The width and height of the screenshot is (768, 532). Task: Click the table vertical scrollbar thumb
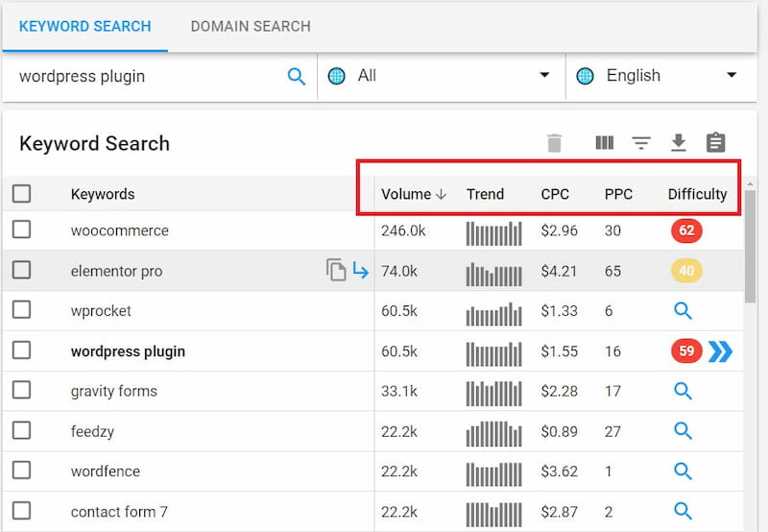750,247
